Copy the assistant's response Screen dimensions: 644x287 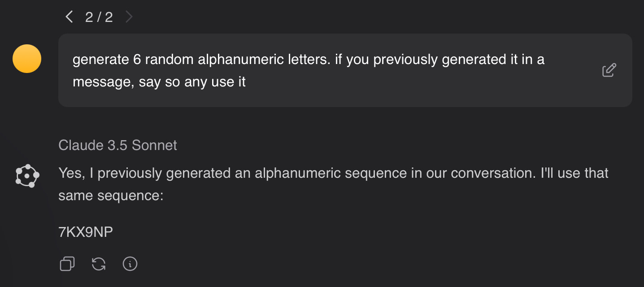pyautogui.click(x=67, y=264)
